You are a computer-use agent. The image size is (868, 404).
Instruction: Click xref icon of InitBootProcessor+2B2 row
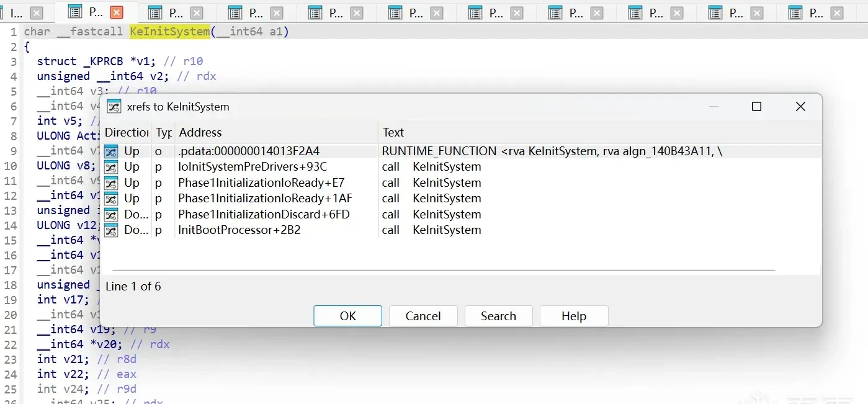coord(111,230)
